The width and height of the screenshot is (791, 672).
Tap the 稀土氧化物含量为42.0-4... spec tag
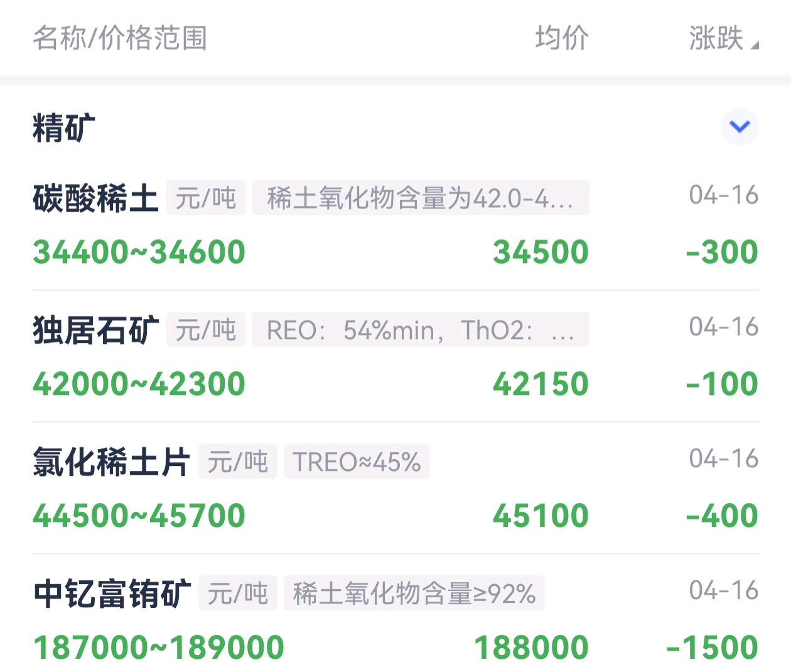pyautogui.click(x=420, y=198)
